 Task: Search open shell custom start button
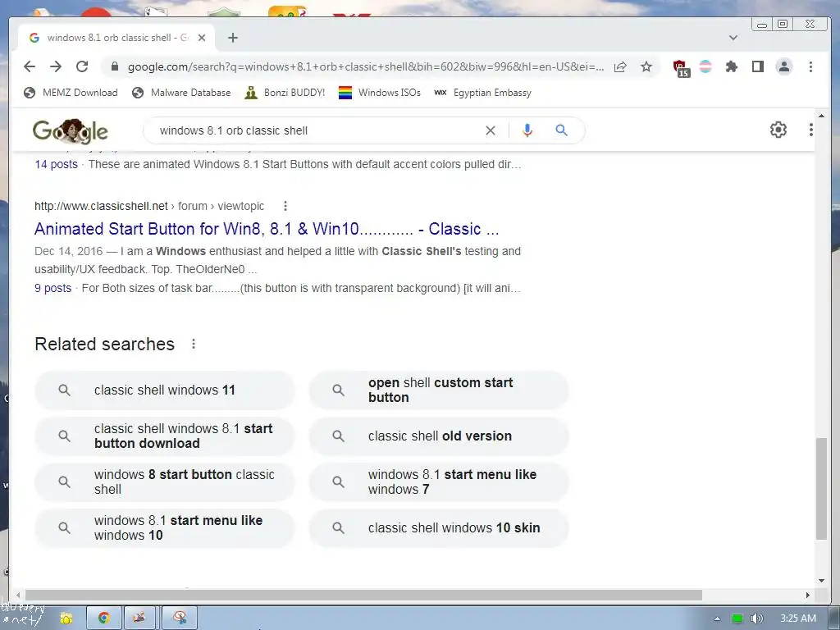pyautogui.click(x=439, y=390)
